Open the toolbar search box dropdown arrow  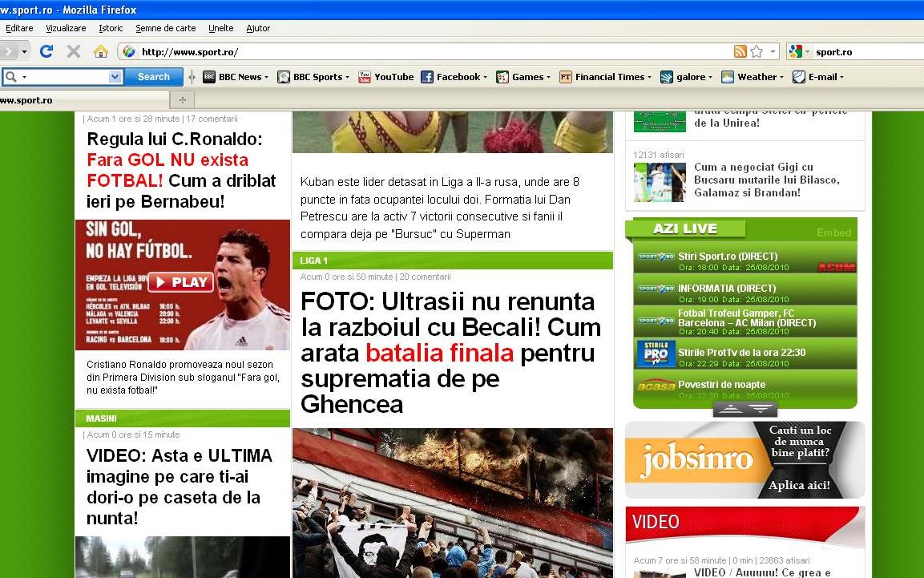pos(115,77)
